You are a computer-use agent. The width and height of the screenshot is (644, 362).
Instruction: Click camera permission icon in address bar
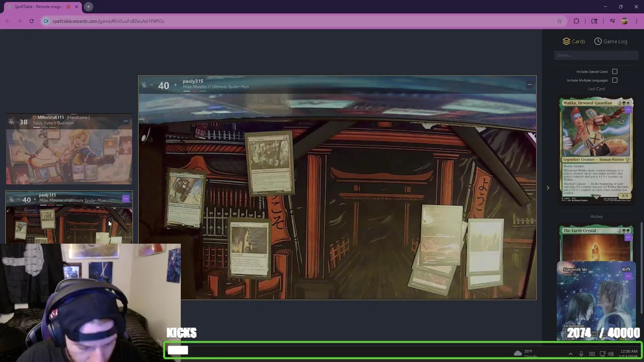[x=46, y=21]
